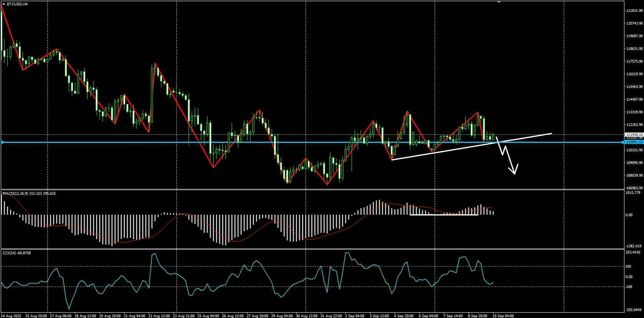Click the 7 Sep 14:00 time label

453,316
